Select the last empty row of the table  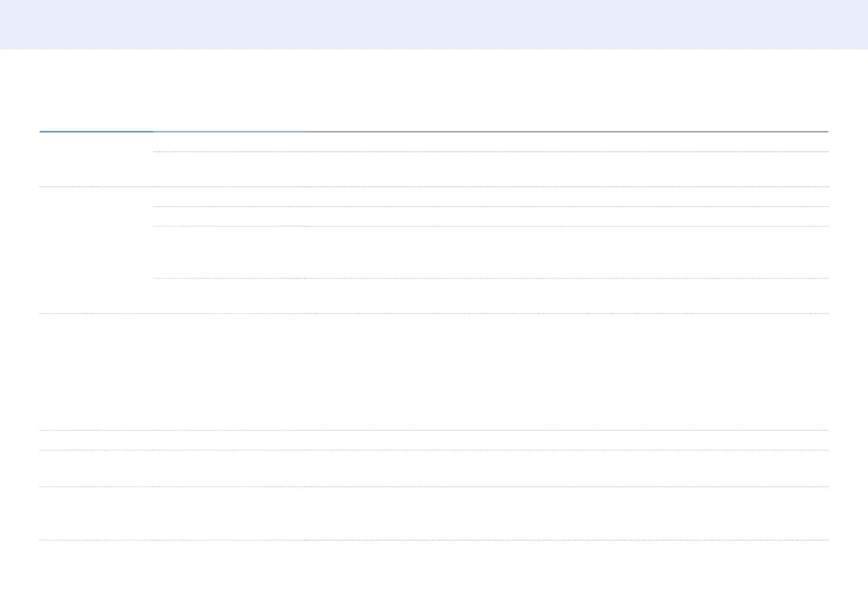click(434, 513)
